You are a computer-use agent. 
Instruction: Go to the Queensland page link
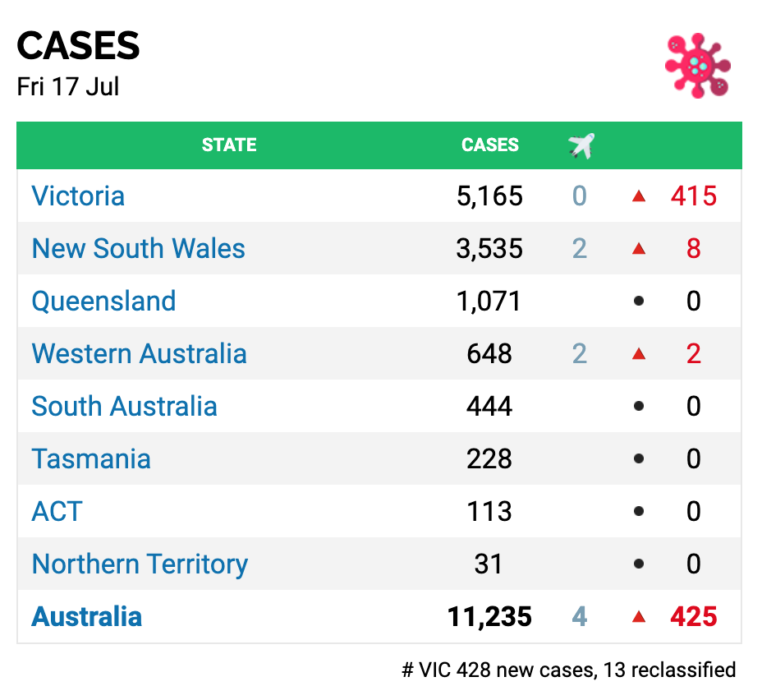[x=103, y=302]
